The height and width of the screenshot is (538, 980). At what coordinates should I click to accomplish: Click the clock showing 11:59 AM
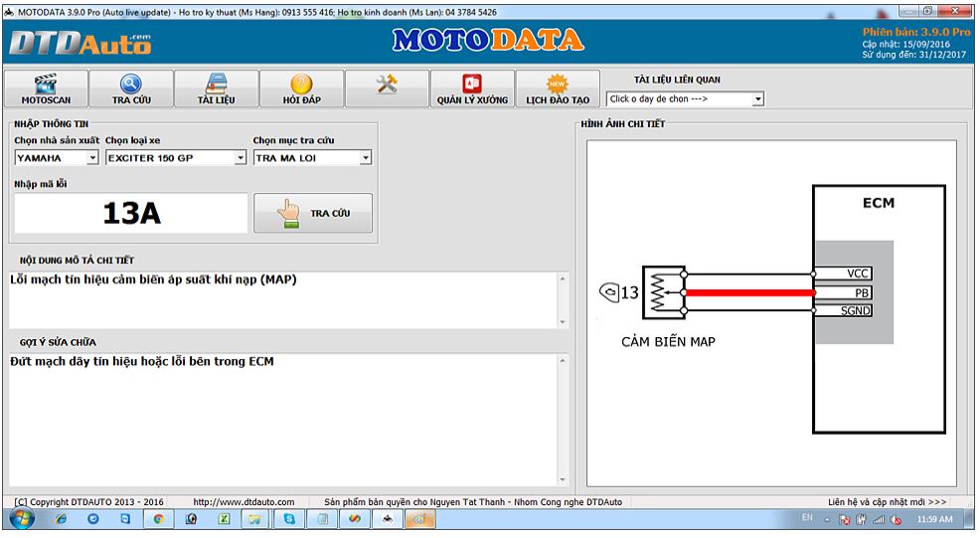935,519
